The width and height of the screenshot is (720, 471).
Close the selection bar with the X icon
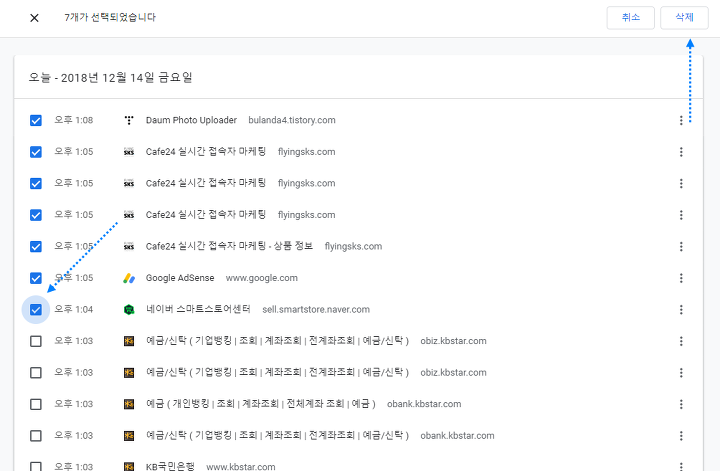34,18
